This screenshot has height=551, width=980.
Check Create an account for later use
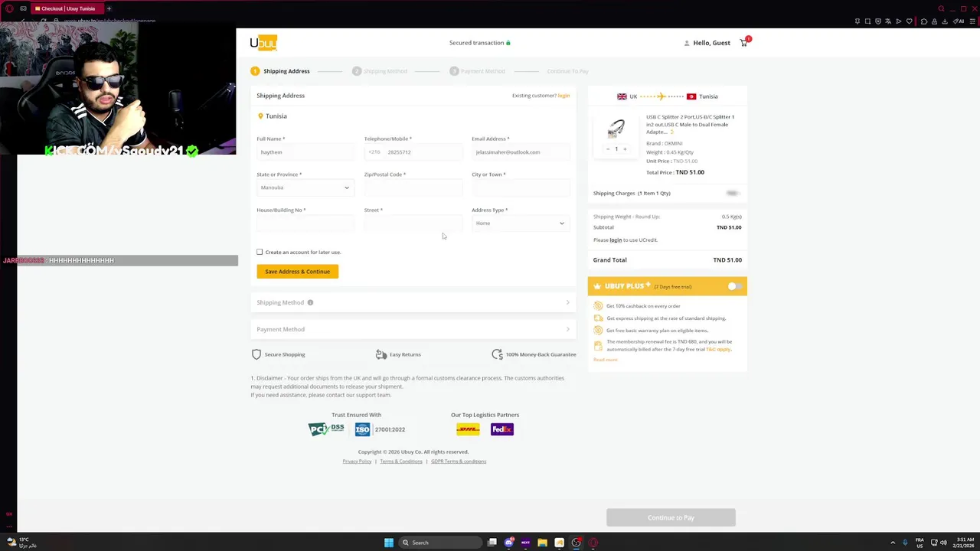tap(260, 252)
